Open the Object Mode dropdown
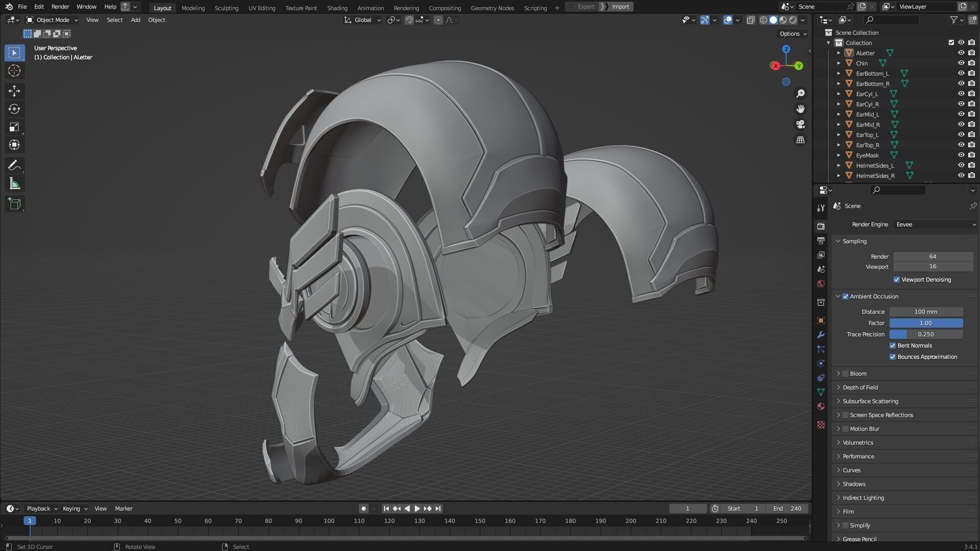 pyautogui.click(x=52, y=20)
